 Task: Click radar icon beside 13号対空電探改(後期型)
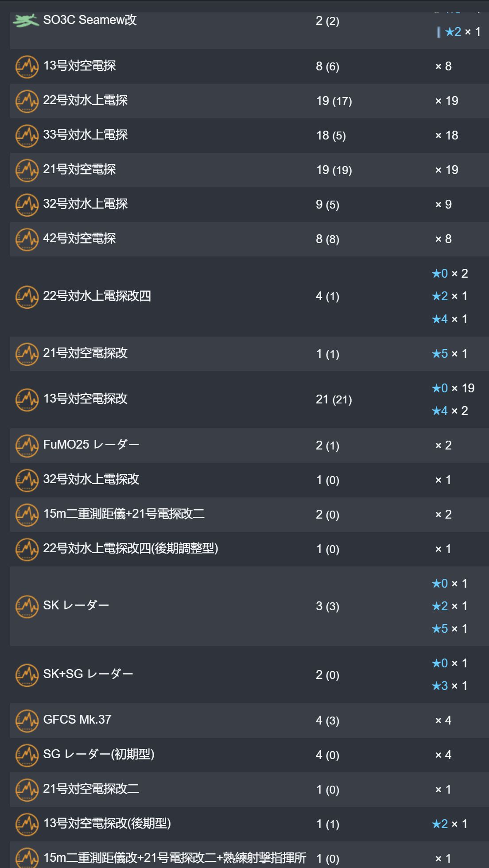click(27, 824)
